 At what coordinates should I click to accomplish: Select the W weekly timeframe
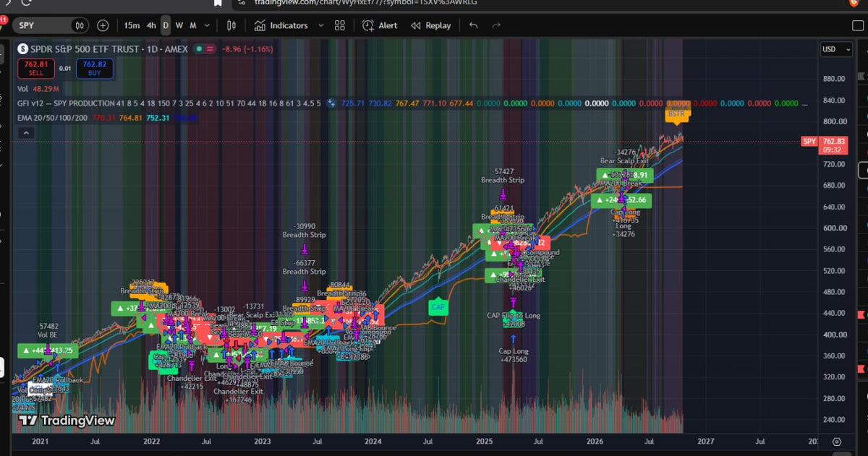tap(179, 25)
